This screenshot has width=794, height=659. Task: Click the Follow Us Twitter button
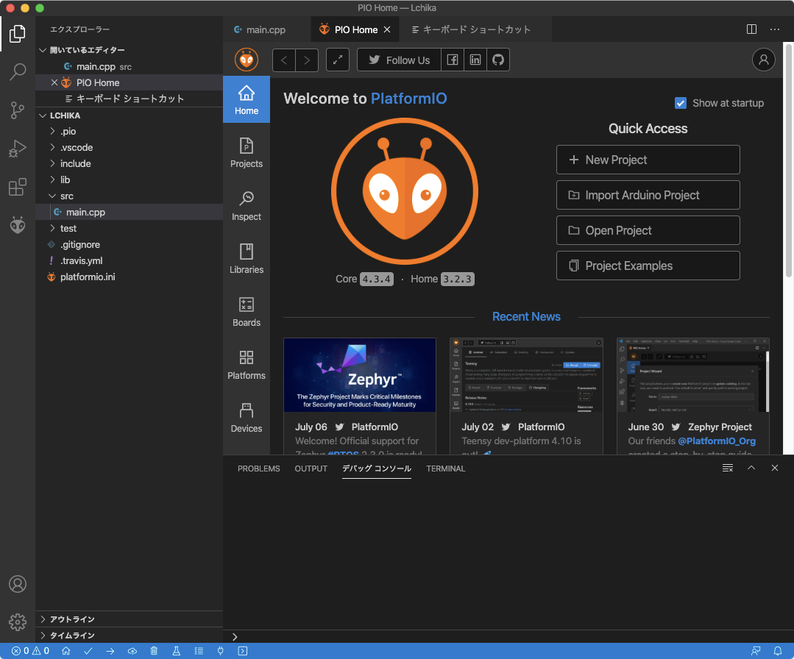point(397,60)
